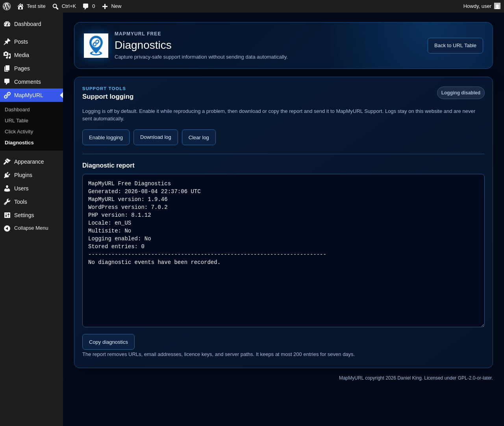Viewport: 504px width, 426px height.
Task: Go to the Media library label
Action: (x=22, y=55)
